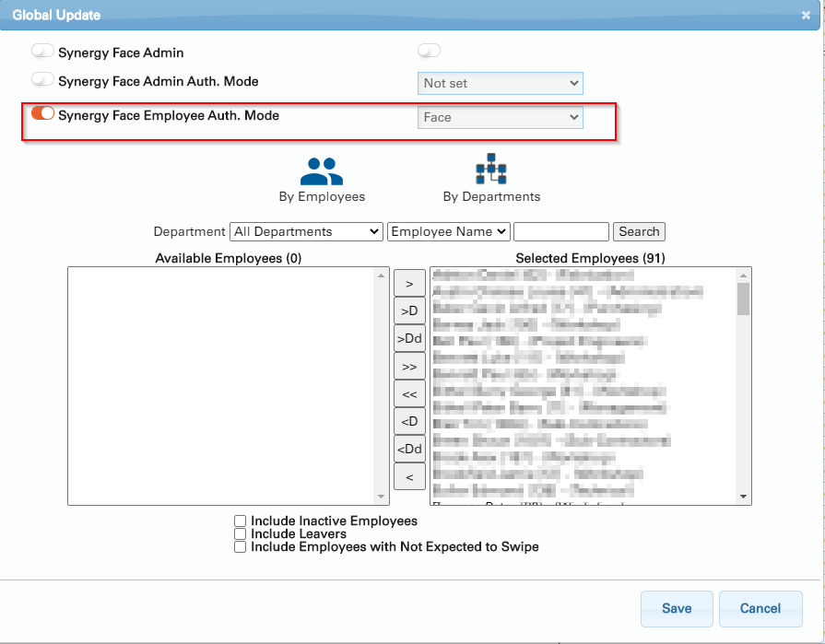Toggle the Synergy Face Admin switch
825x644 pixels.
[42, 51]
